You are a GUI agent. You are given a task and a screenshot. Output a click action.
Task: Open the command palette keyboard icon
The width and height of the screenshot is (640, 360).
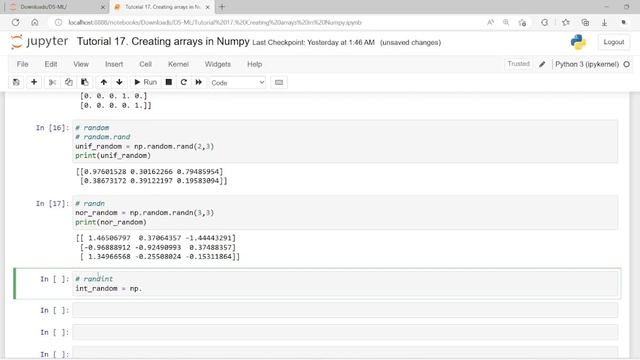click(x=279, y=82)
